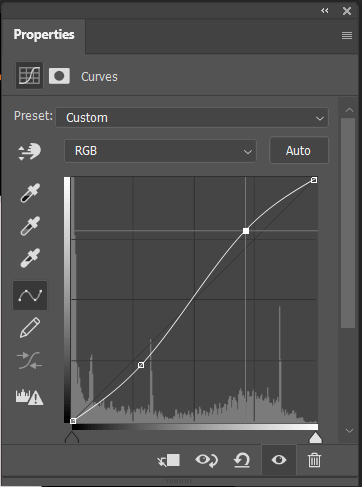Screen dimensions: 362x487
Task: Toggle layer visibility eye icon
Action: (x=279, y=460)
